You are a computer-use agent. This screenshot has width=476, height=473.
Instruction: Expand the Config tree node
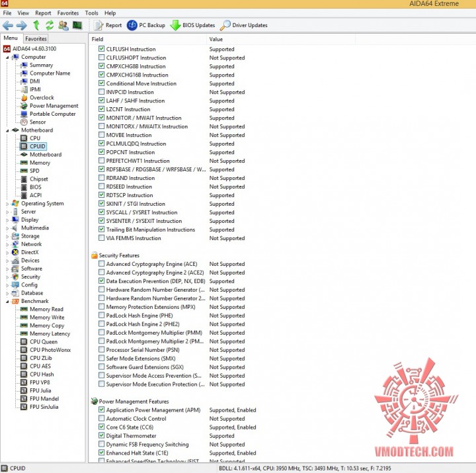7,285
